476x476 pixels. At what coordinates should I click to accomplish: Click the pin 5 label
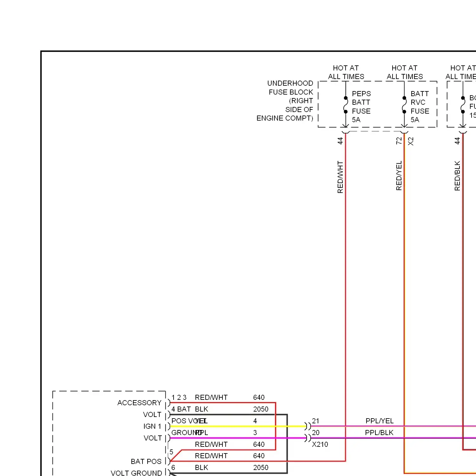click(x=171, y=452)
